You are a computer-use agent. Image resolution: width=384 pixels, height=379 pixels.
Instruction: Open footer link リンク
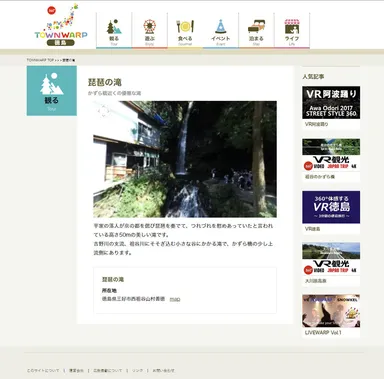(x=137, y=370)
